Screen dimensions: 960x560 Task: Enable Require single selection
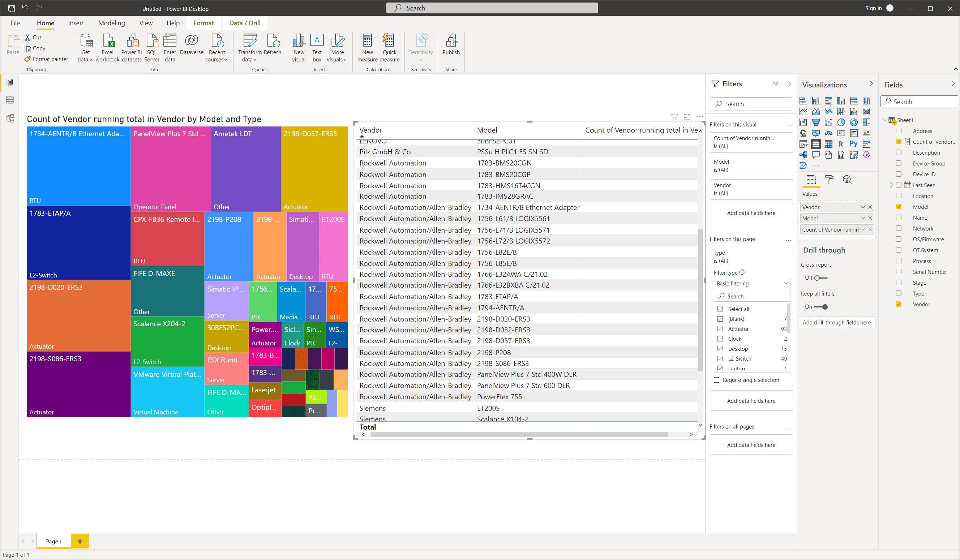point(717,380)
